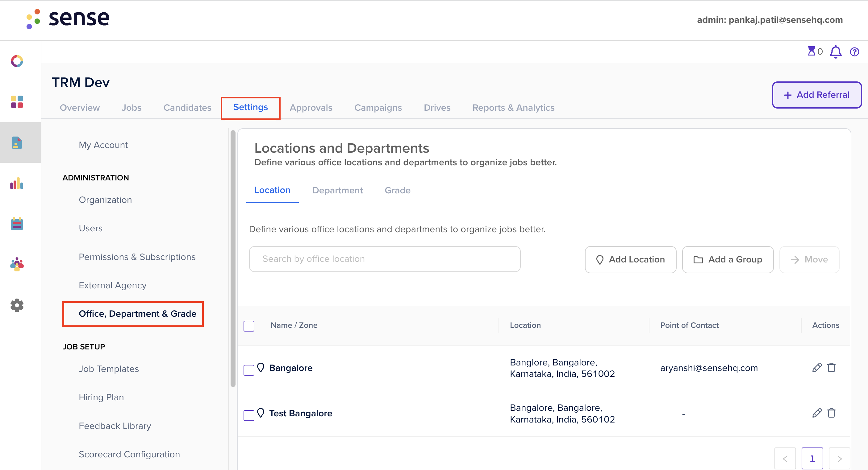Go to the next page arrow
The width and height of the screenshot is (868, 470).
point(839,459)
